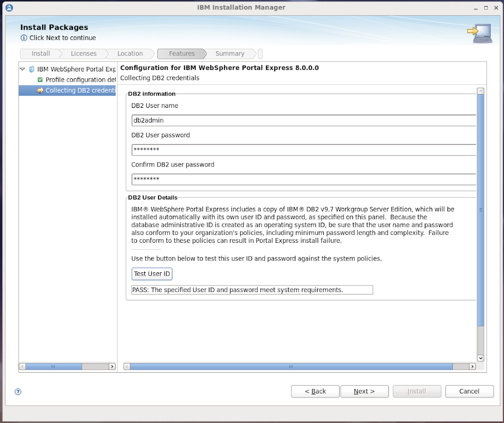The width and height of the screenshot is (504, 423).
Task: Focus the DB2 User name field
Action: (303, 120)
